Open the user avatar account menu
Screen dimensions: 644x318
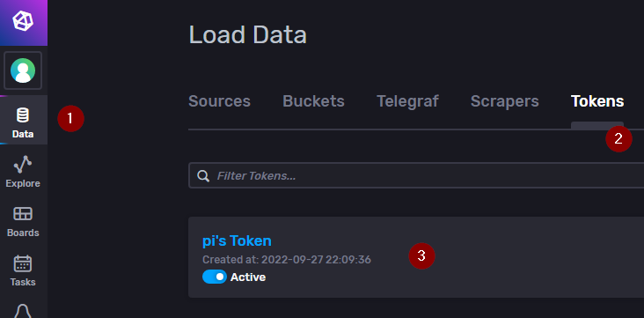23,70
